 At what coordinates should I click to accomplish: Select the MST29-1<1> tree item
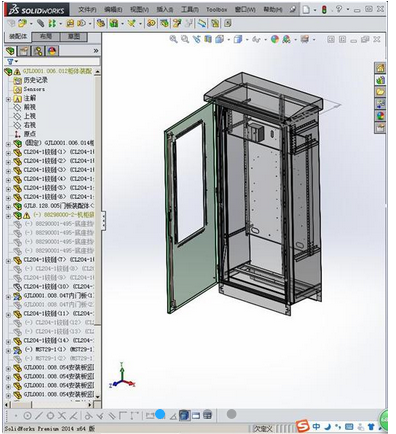60,349
